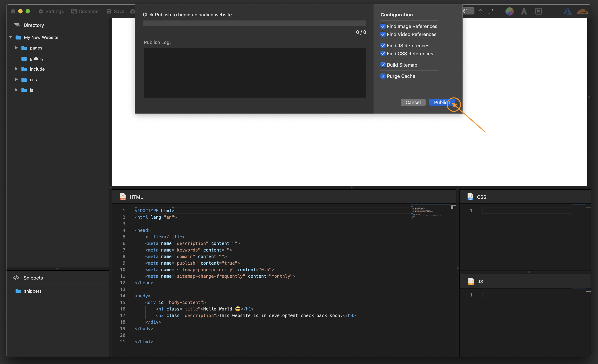Viewport: 598px width, 364px height.
Task: Click line 1 of the JS editor
Action: 526,295
